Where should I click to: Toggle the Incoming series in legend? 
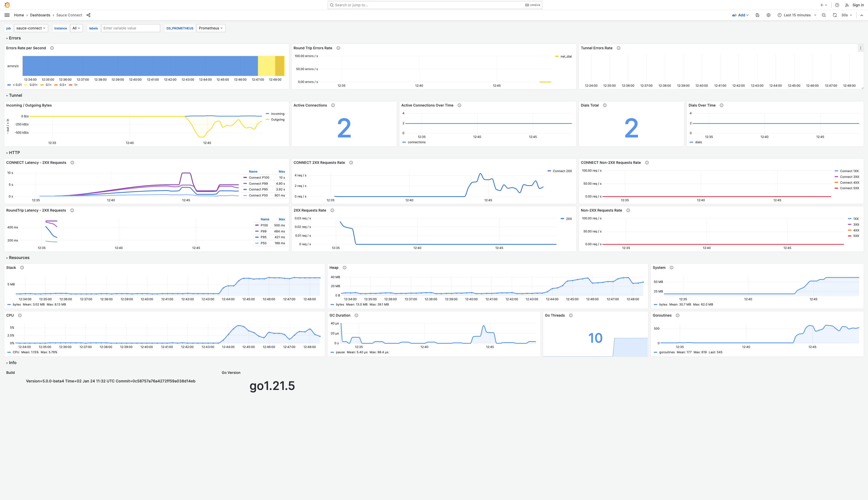coord(277,114)
